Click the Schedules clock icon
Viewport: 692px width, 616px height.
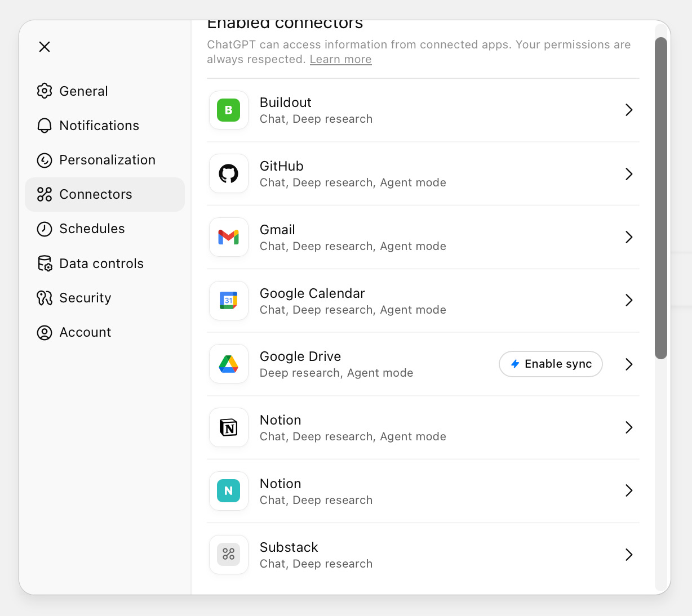(x=45, y=229)
